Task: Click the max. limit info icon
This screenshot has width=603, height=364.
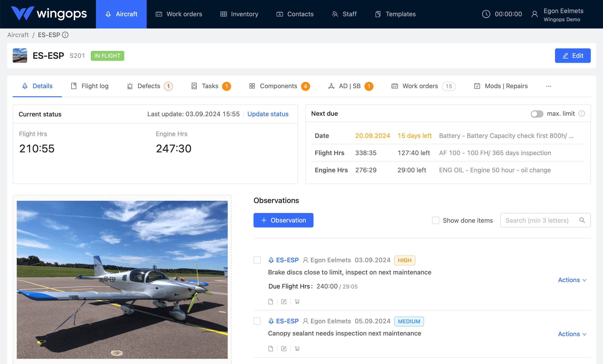Action: 582,114
